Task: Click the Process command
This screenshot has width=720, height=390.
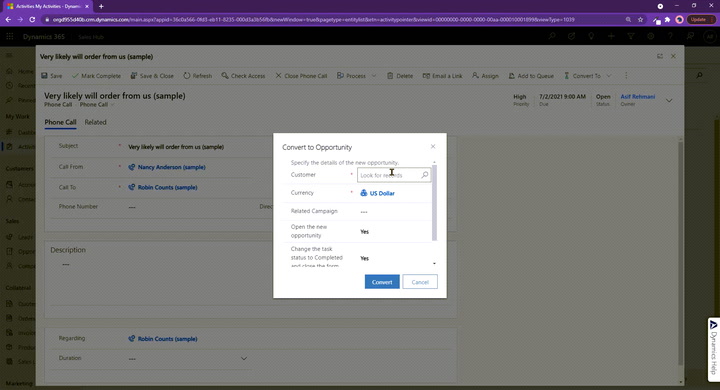Action: tap(351, 76)
